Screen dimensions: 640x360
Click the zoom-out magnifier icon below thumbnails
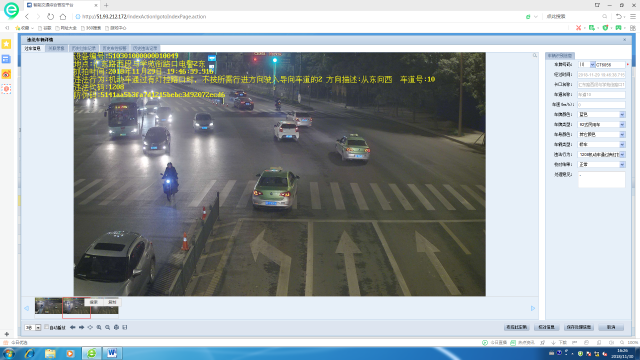tap(107, 327)
